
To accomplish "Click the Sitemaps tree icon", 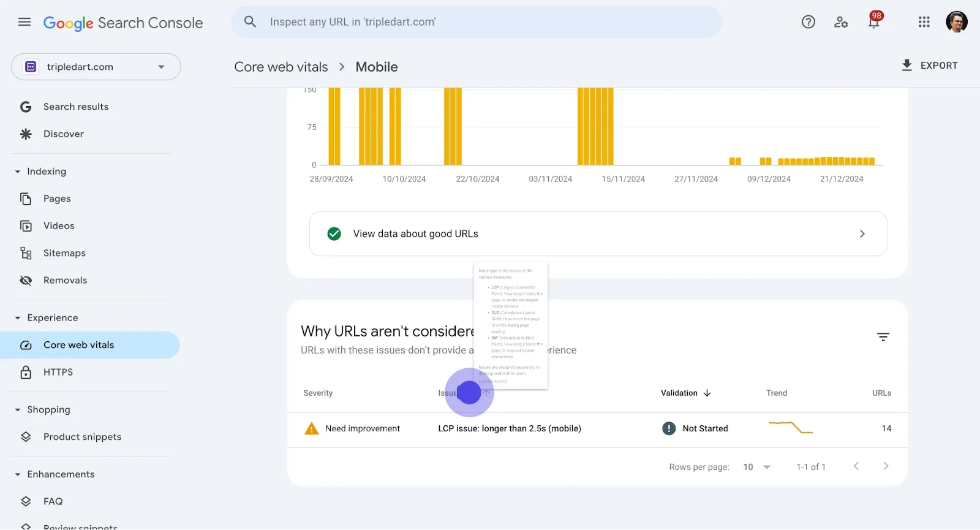I will tap(26, 253).
